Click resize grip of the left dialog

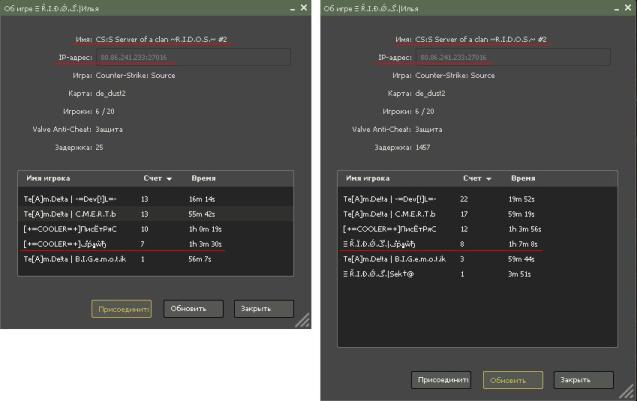click(303, 322)
